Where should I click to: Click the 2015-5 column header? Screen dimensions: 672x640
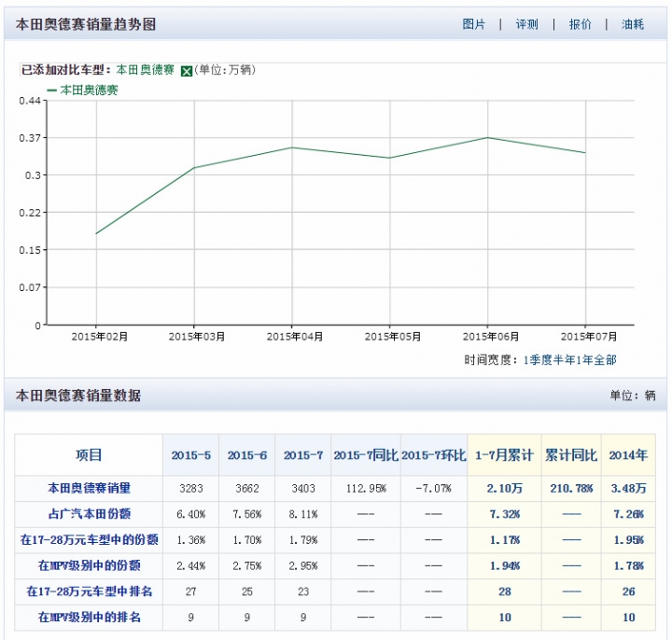(x=191, y=455)
